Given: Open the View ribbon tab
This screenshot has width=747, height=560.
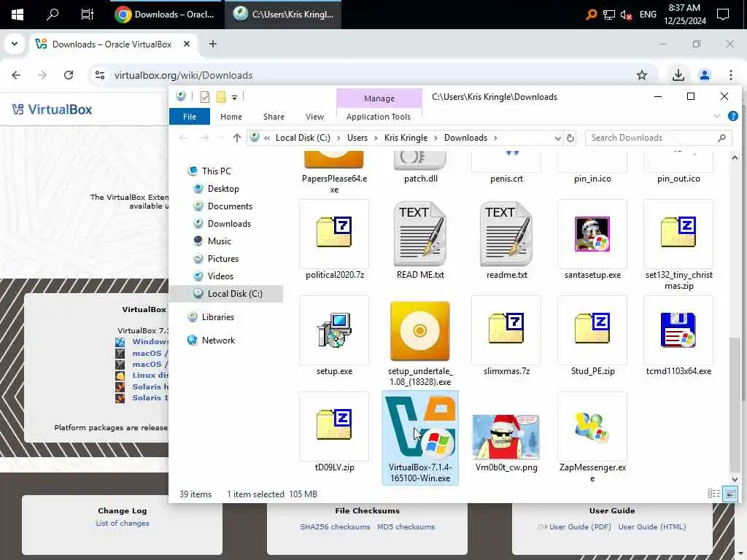Looking at the screenshot, I should click(x=314, y=117).
